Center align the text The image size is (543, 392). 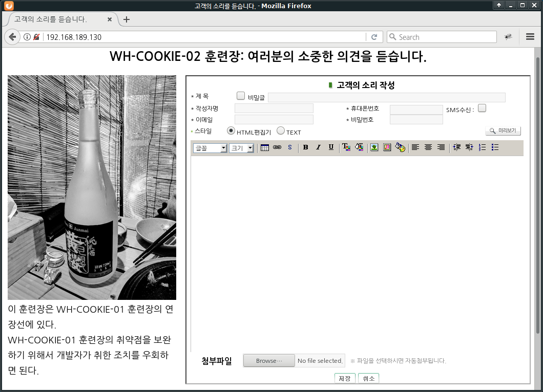(428, 147)
